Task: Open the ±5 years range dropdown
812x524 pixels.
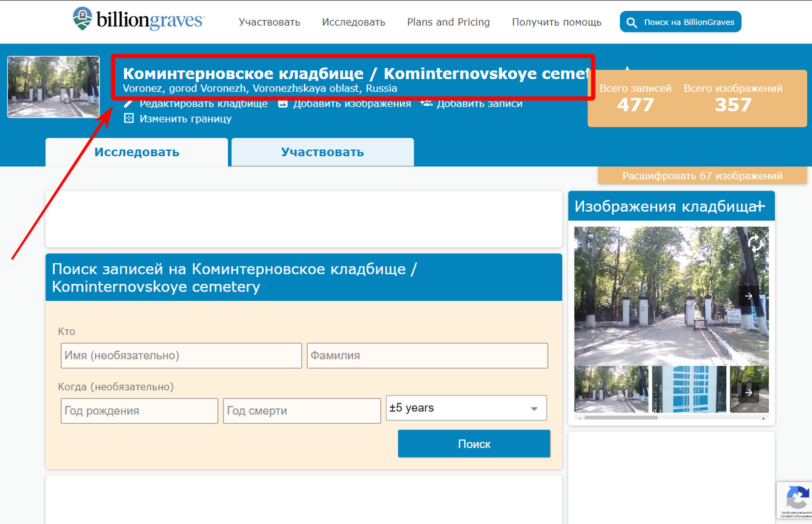Action: pyautogui.click(x=466, y=408)
